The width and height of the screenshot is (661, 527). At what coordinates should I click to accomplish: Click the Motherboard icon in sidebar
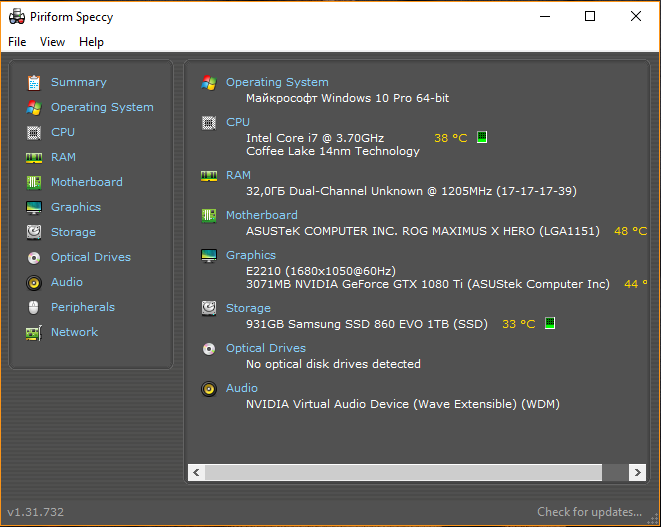coord(34,183)
